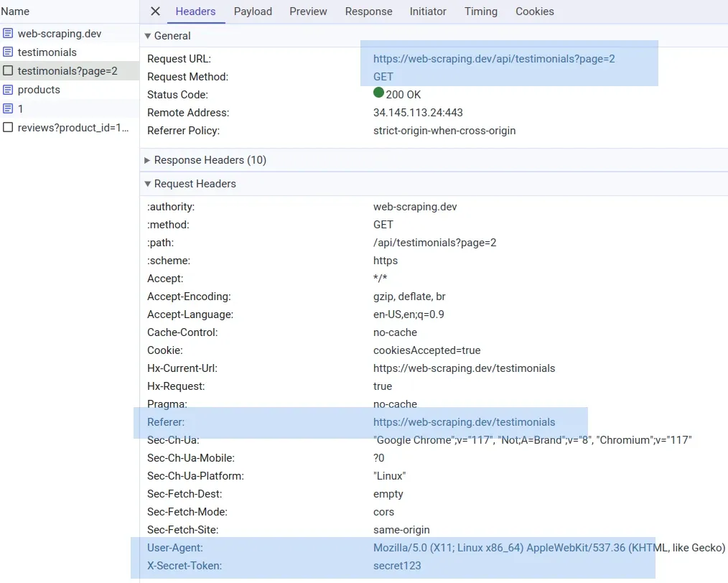Expand the Response Headers (10) section
The width and height of the screenshot is (728, 583).
[x=148, y=159]
